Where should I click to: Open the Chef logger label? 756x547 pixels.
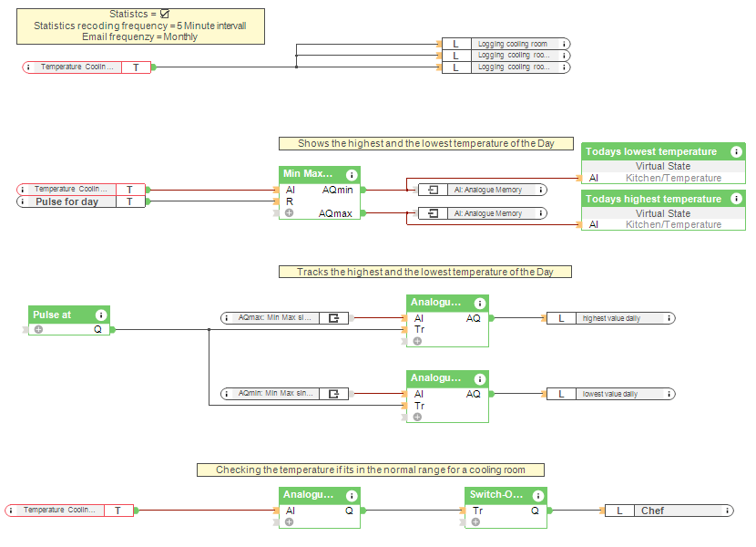coord(652,511)
